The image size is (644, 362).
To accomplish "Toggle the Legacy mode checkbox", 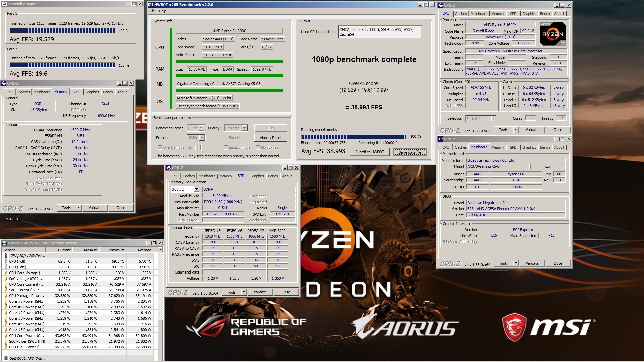I will tap(226, 147).
